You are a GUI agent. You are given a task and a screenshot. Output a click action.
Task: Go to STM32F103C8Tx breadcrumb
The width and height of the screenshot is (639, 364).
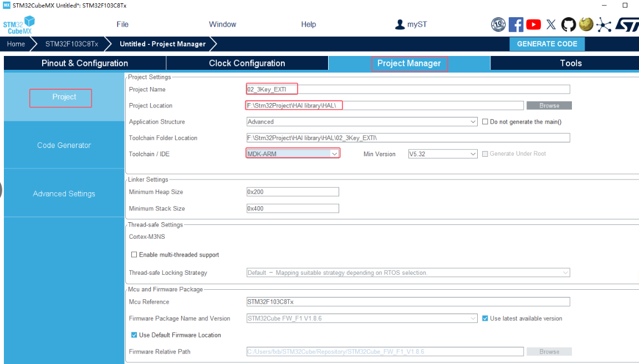(71, 44)
